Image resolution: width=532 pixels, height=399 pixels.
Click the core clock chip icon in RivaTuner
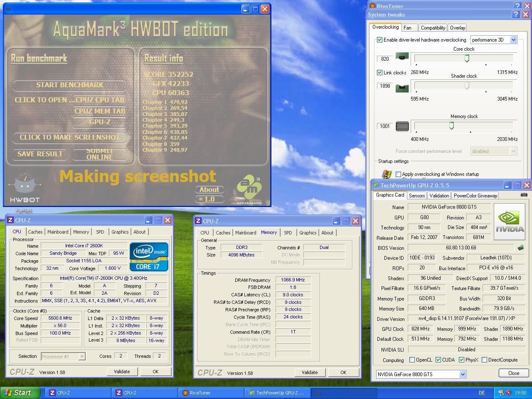[x=402, y=57]
